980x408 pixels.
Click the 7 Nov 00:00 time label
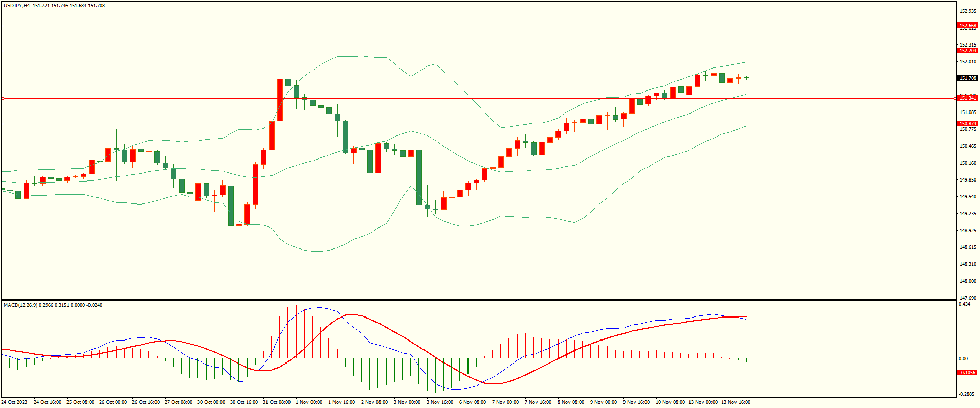click(x=505, y=402)
